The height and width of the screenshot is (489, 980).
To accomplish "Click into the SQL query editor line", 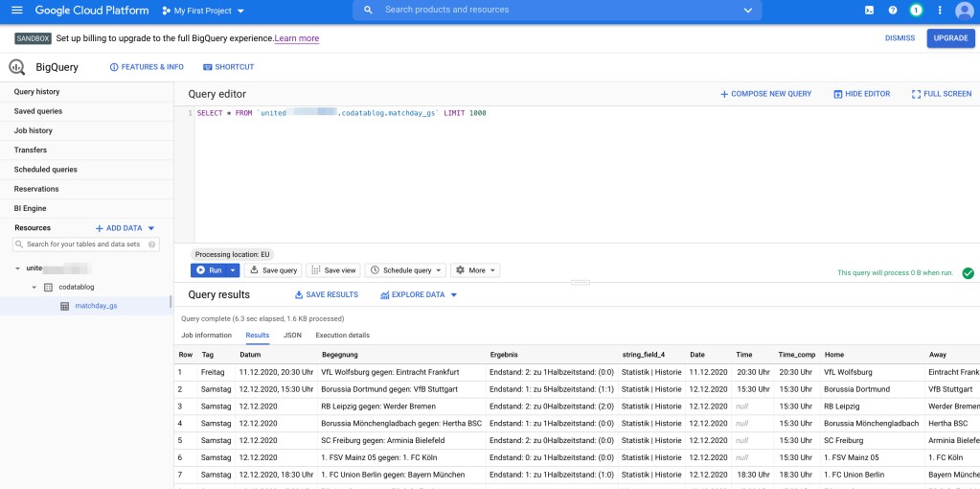I will pyautogui.click(x=341, y=113).
